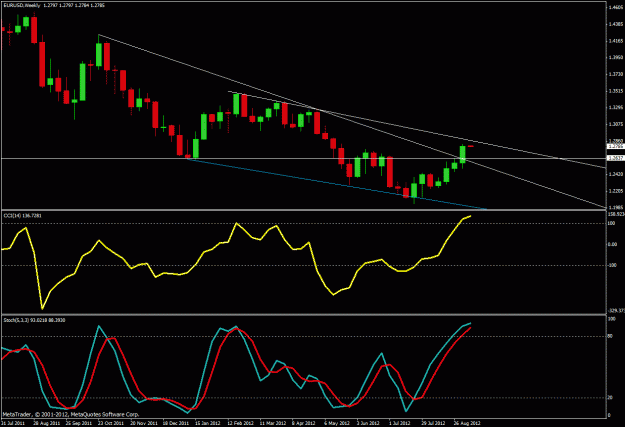The width and height of the screenshot is (625, 427).
Task: Click the 1 Jul 2012 date label
Action: [399, 423]
